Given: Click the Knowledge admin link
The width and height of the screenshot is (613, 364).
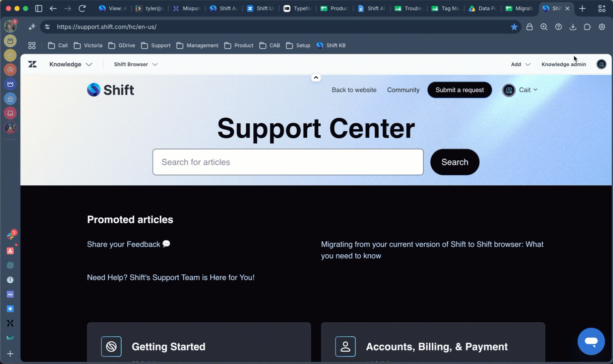Looking at the screenshot, I should 564,64.
